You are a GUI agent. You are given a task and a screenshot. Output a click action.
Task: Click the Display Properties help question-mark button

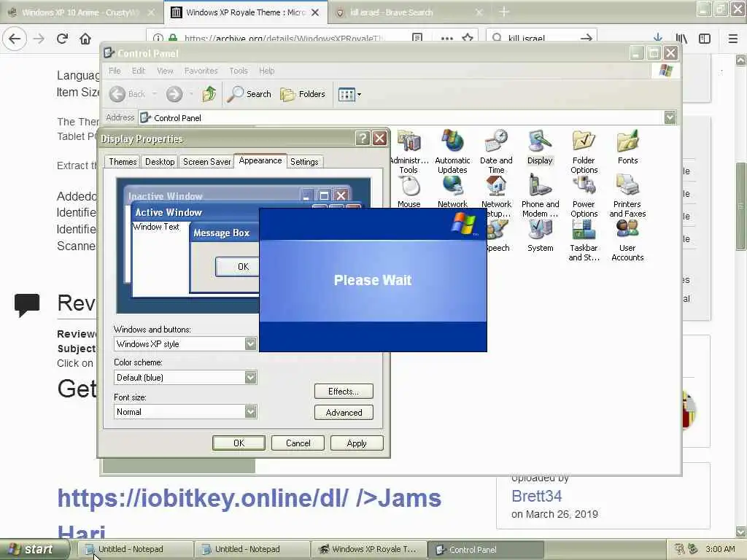pyautogui.click(x=363, y=138)
